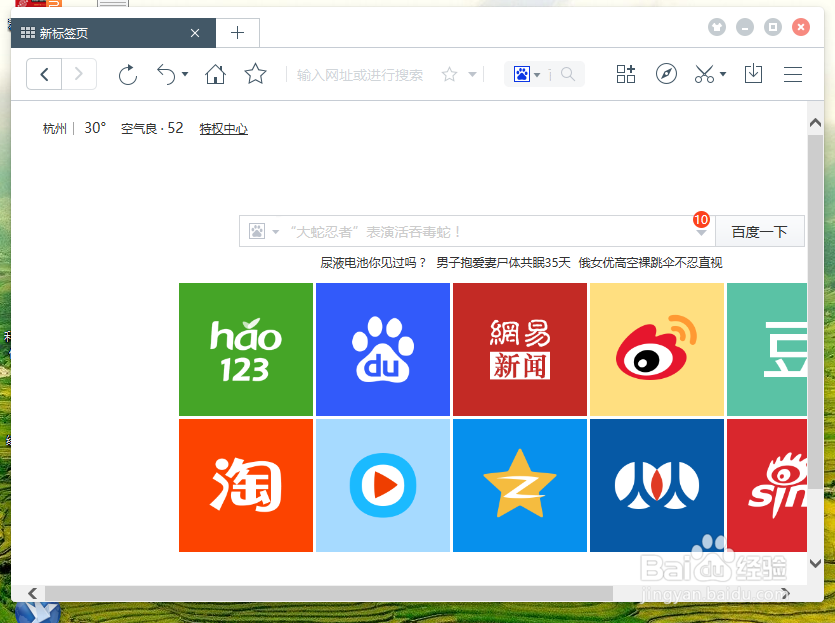Image resolution: width=835 pixels, height=623 pixels.
Task: Click the Baidu paw search engine icon in toolbar
Action: click(521, 74)
